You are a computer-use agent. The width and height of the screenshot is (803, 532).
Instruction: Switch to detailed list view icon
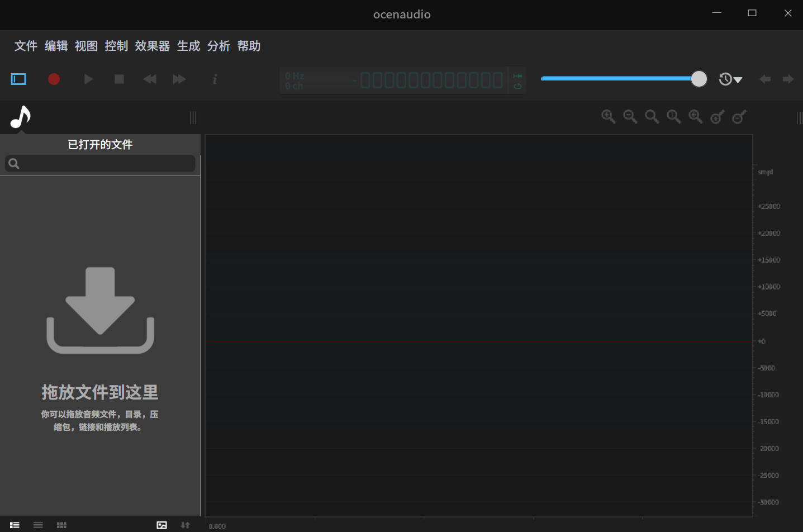[15, 525]
